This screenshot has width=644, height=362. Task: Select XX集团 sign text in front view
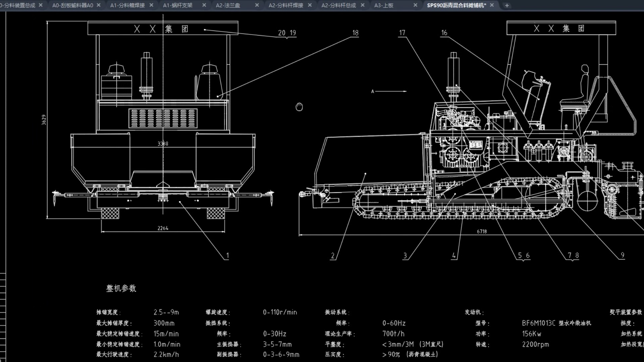[x=161, y=29]
